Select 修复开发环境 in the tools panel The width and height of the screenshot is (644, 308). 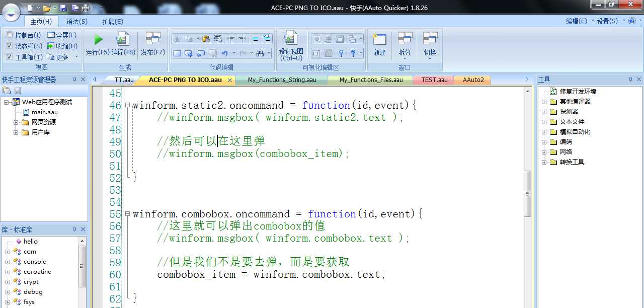[578, 92]
